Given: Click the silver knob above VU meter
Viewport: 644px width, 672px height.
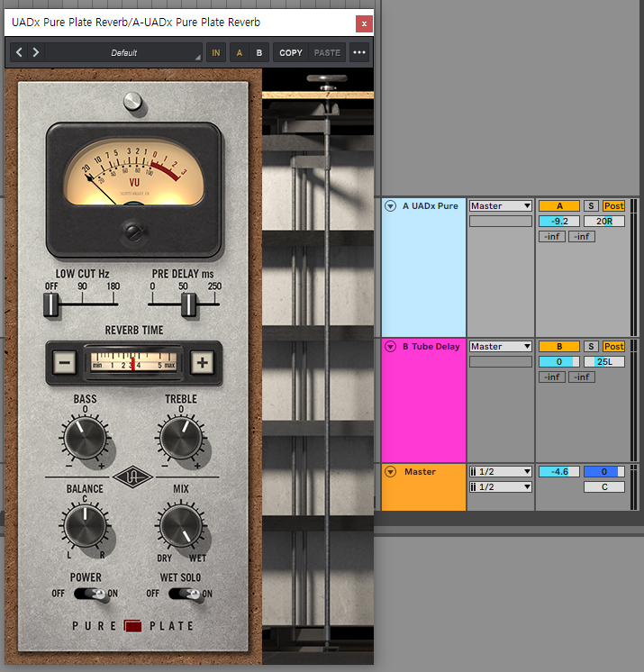Looking at the screenshot, I should 133,102.
